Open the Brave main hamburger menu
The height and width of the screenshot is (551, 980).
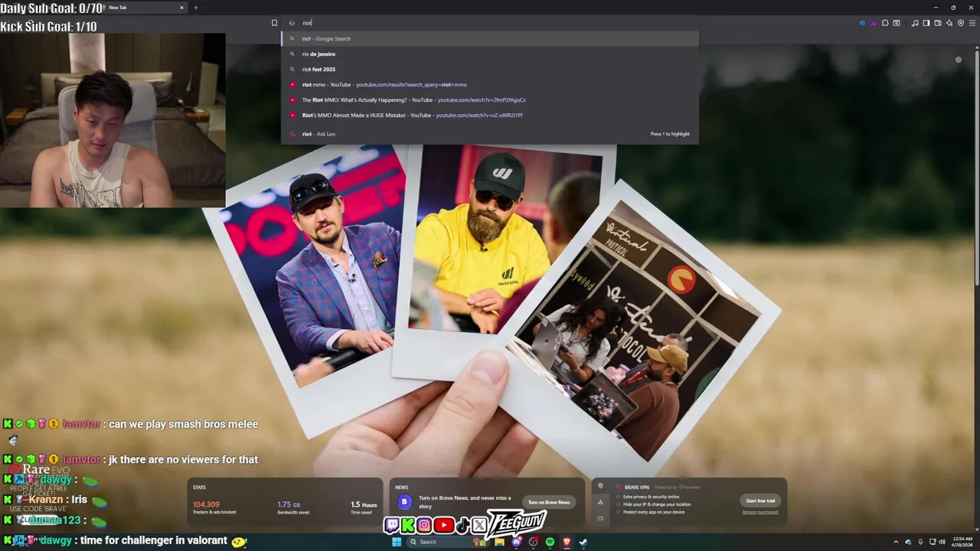point(972,23)
